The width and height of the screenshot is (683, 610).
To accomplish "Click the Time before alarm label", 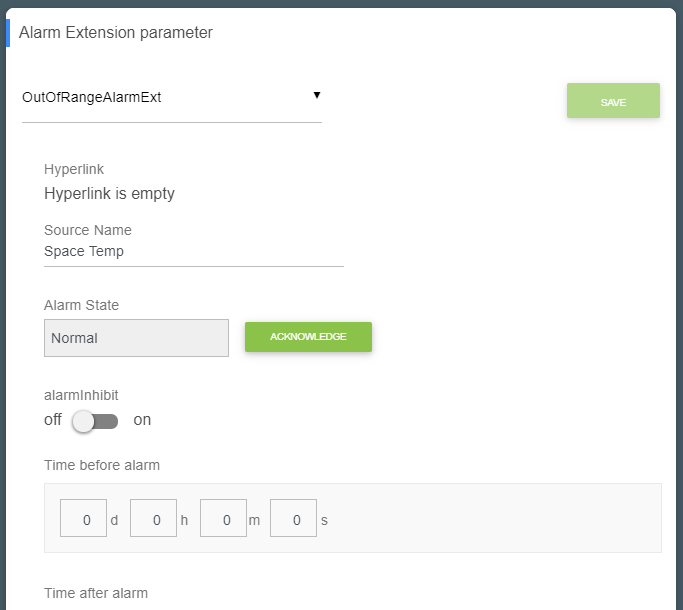I will 102,465.
